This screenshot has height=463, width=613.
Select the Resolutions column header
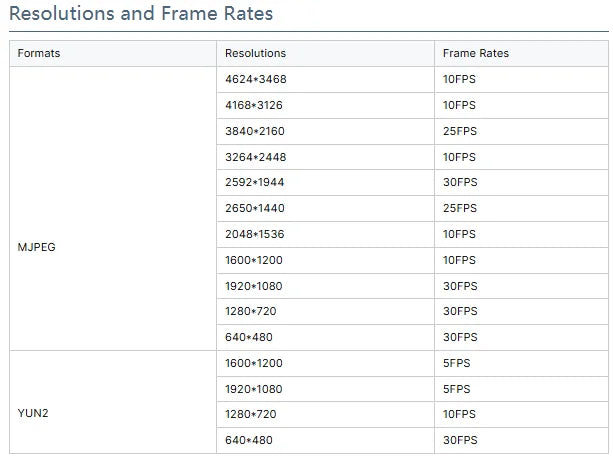[325, 53]
